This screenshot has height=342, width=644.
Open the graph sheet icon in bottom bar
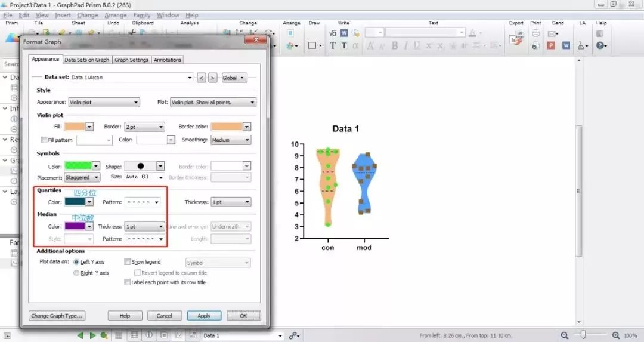pyautogui.click(x=178, y=335)
